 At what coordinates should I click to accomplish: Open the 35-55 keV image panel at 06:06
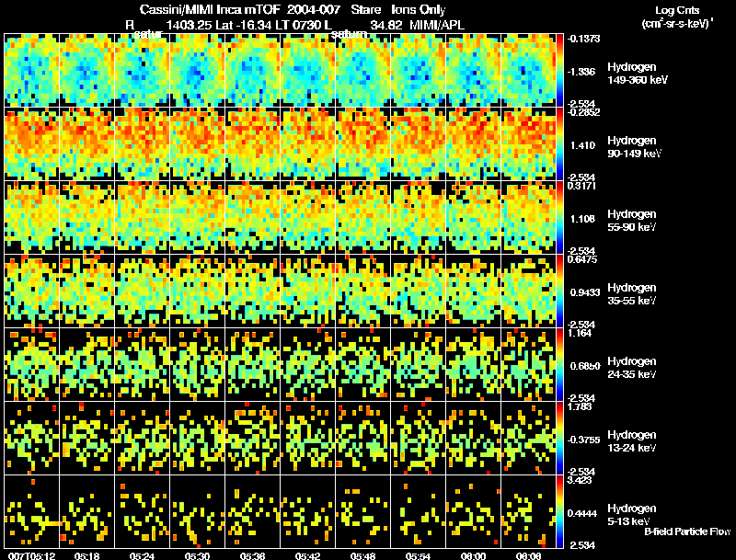point(528,291)
